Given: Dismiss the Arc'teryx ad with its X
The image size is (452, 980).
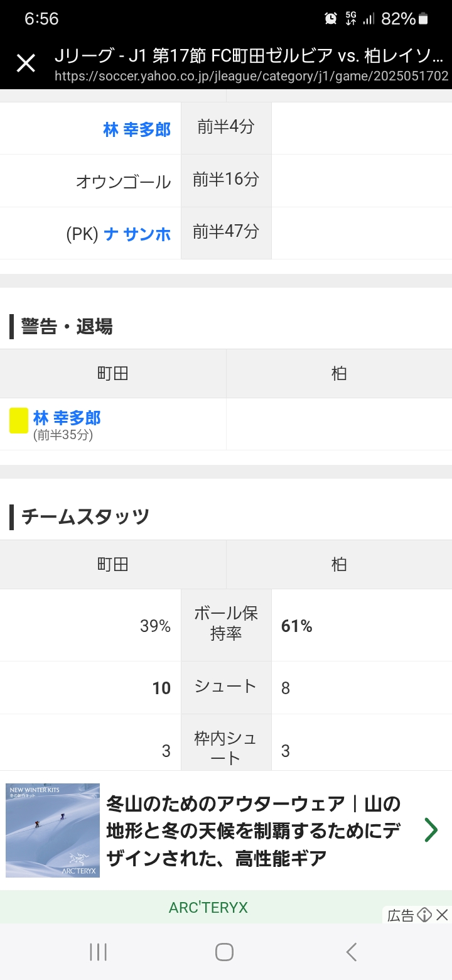Looking at the screenshot, I should pyautogui.click(x=442, y=915).
